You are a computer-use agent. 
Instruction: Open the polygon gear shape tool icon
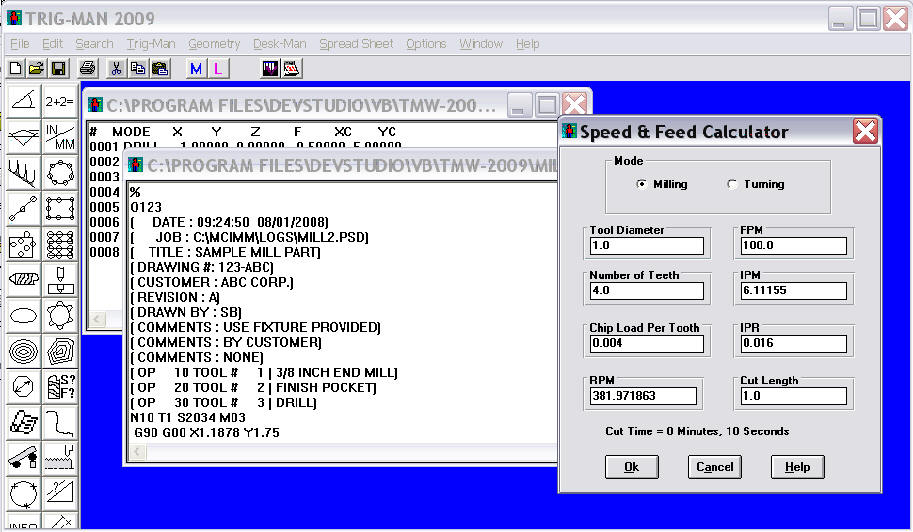pyautogui.click(x=59, y=315)
